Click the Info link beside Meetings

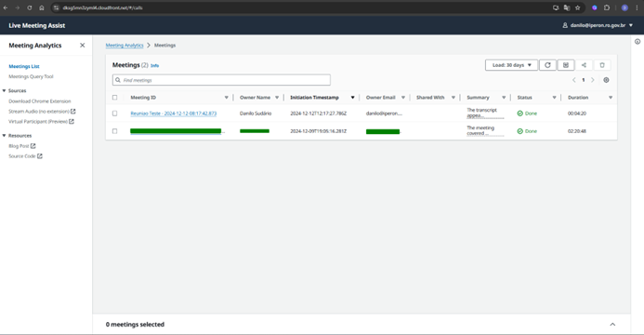pyautogui.click(x=154, y=65)
